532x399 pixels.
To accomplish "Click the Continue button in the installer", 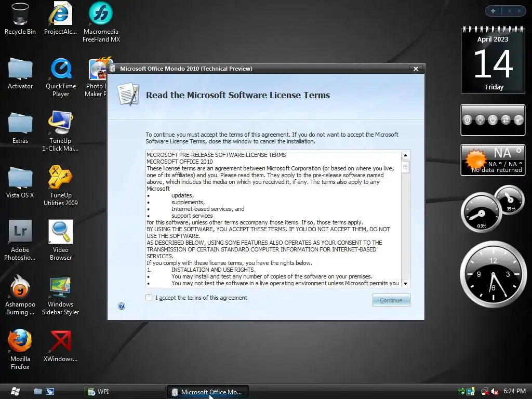I will point(391,300).
